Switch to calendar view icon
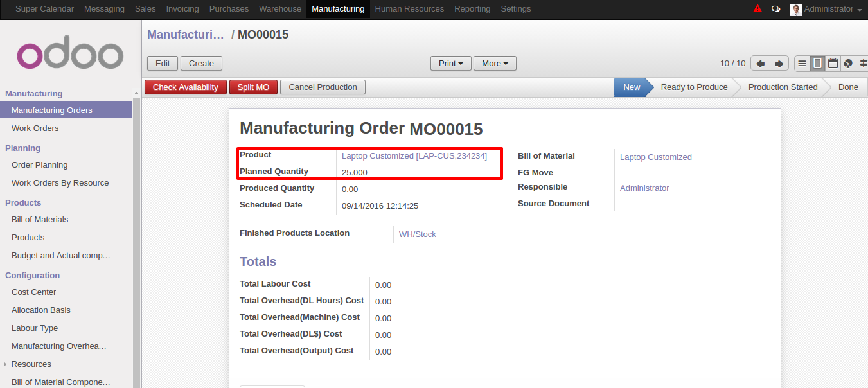This screenshot has width=868, height=388. pos(833,64)
